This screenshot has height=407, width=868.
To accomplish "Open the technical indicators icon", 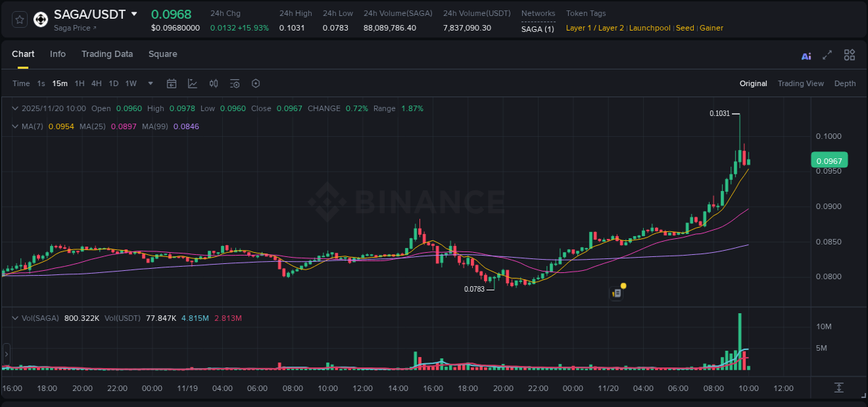I will pos(213,83).
